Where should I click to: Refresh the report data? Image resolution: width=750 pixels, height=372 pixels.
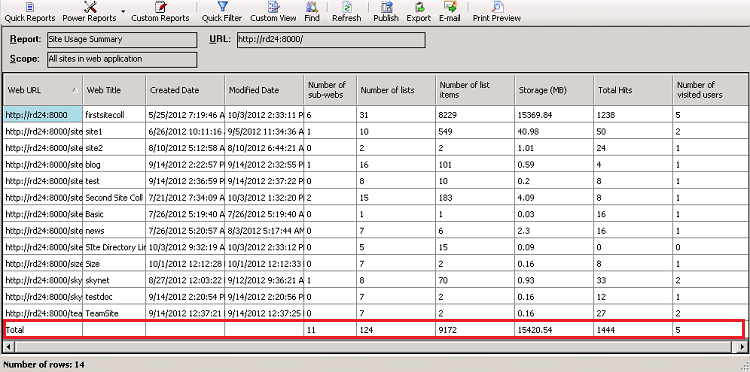coord(347,12)
